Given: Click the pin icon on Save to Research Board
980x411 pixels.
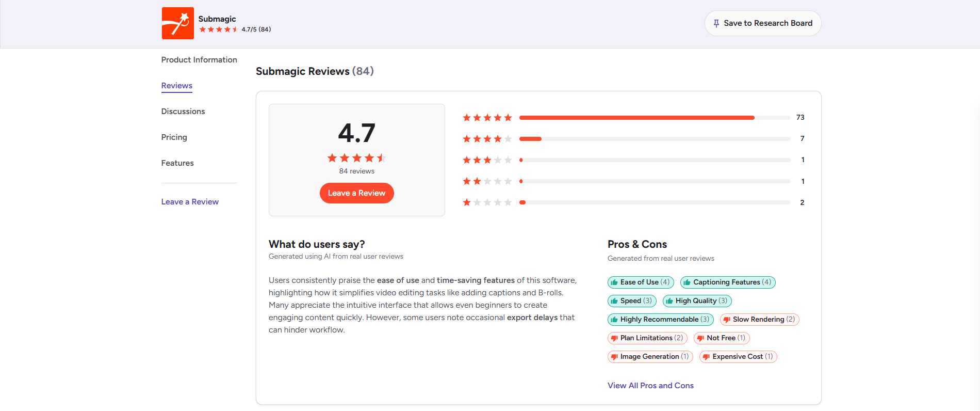Looking at the screenshot, I should coord(716,23).
